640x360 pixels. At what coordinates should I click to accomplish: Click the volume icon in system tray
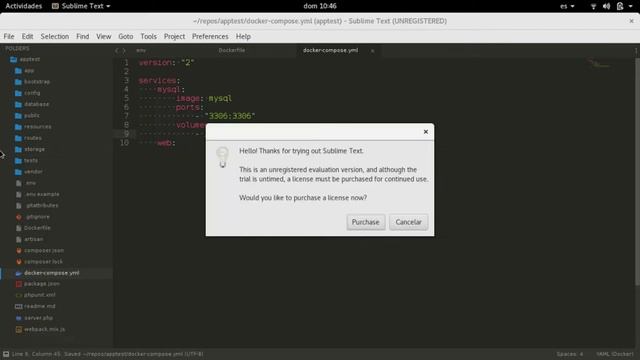click(607, 6)
